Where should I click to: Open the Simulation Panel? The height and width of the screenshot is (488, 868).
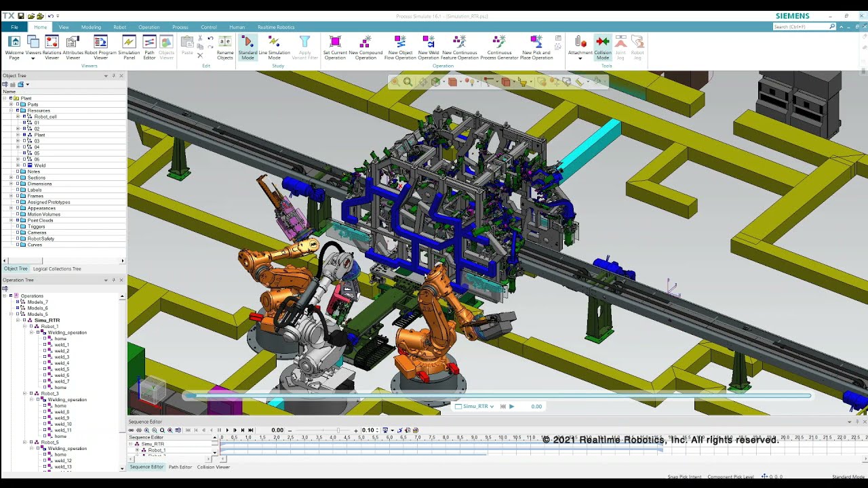point(129,47)
